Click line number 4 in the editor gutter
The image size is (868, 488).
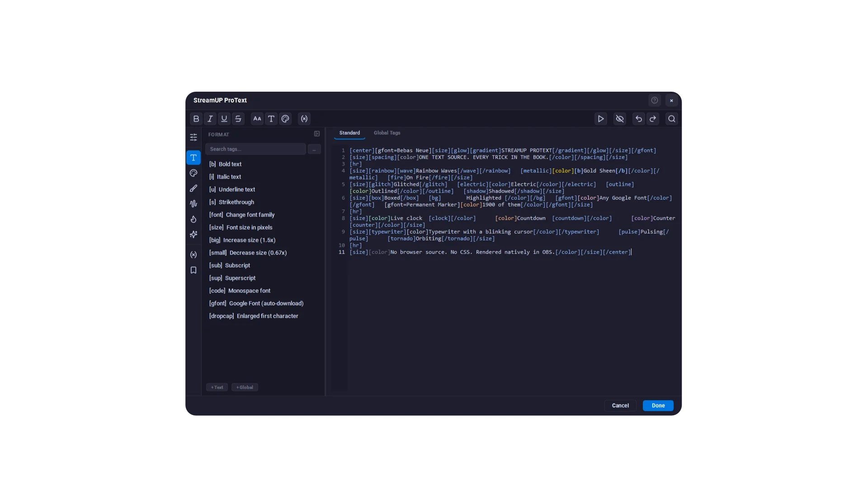pos(343,171)
